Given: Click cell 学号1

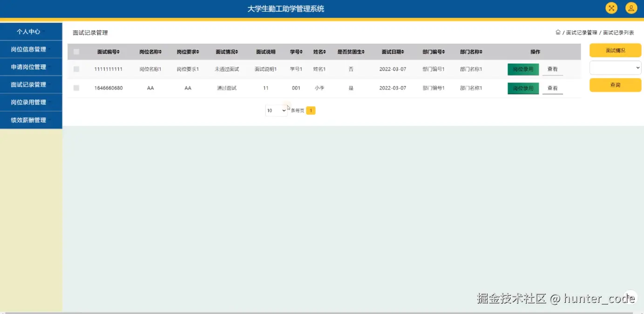Looking at the screenshot, I should 296,69.
